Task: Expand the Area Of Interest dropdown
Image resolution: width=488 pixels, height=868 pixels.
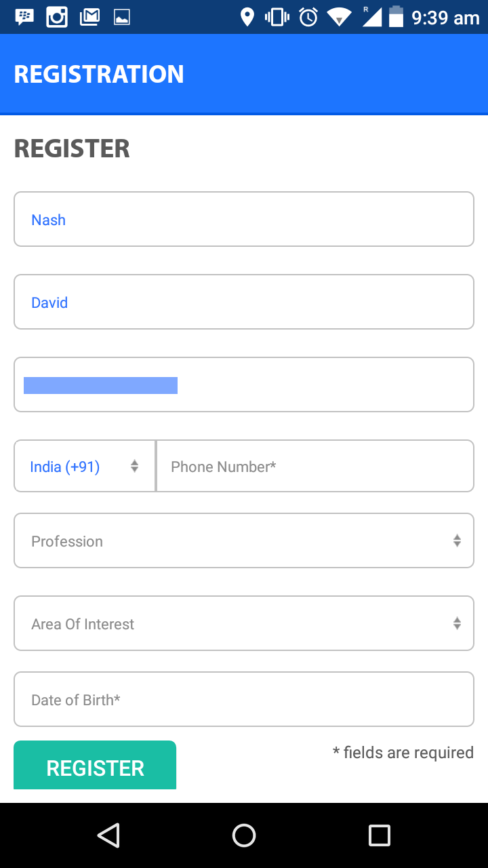Action: [x=244, y=623]
